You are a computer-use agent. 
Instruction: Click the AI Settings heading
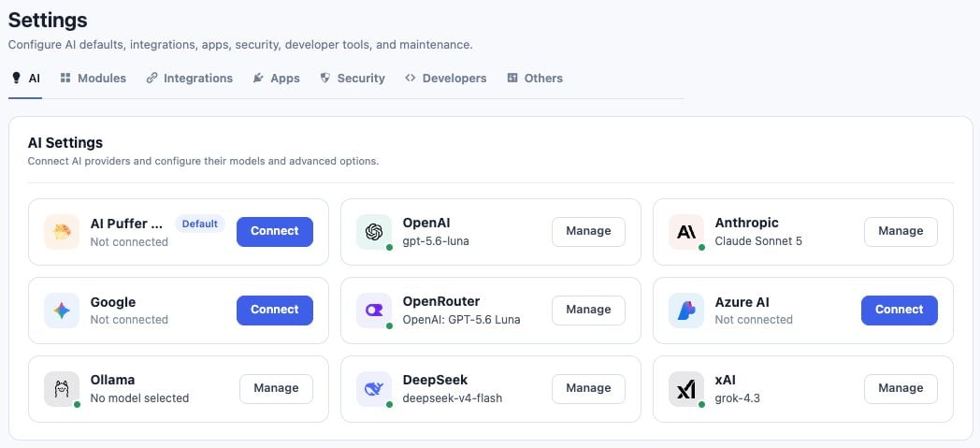pos(65,143)
